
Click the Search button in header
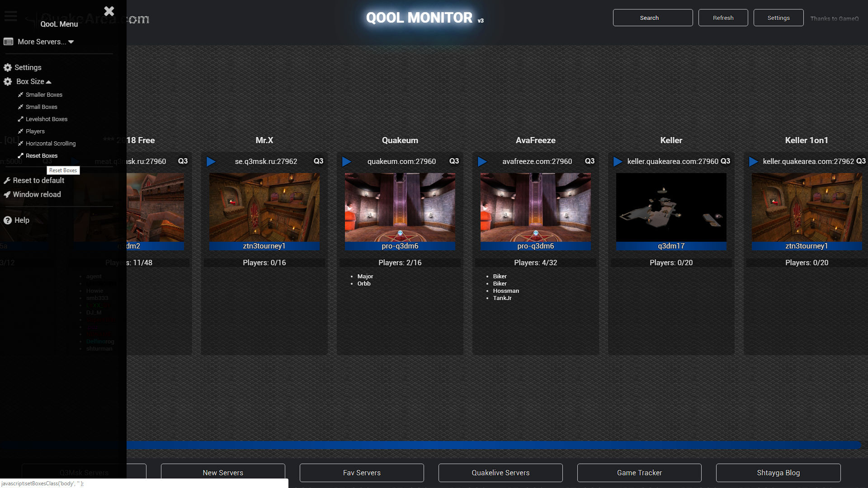click(652, 18)
